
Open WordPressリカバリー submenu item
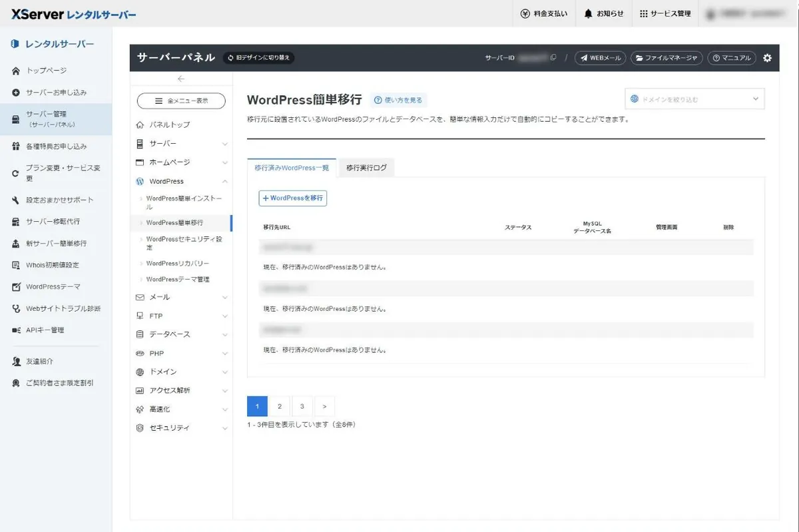(181, 264)
